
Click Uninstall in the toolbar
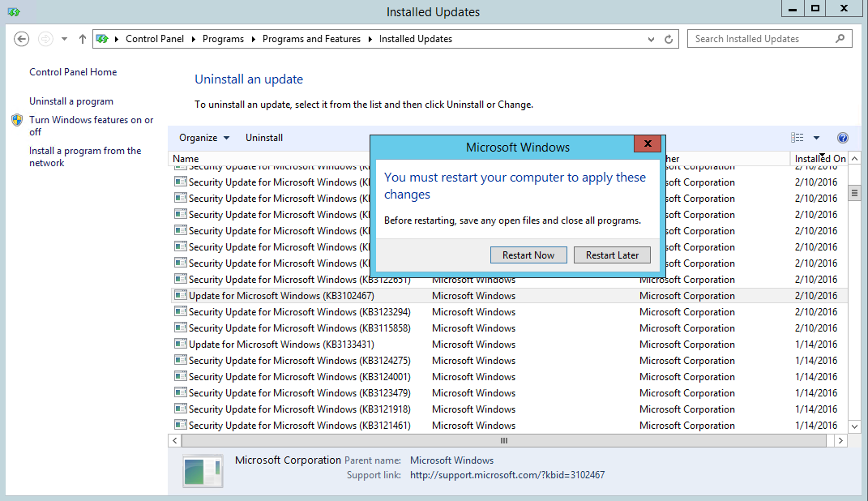coord(264,138)
